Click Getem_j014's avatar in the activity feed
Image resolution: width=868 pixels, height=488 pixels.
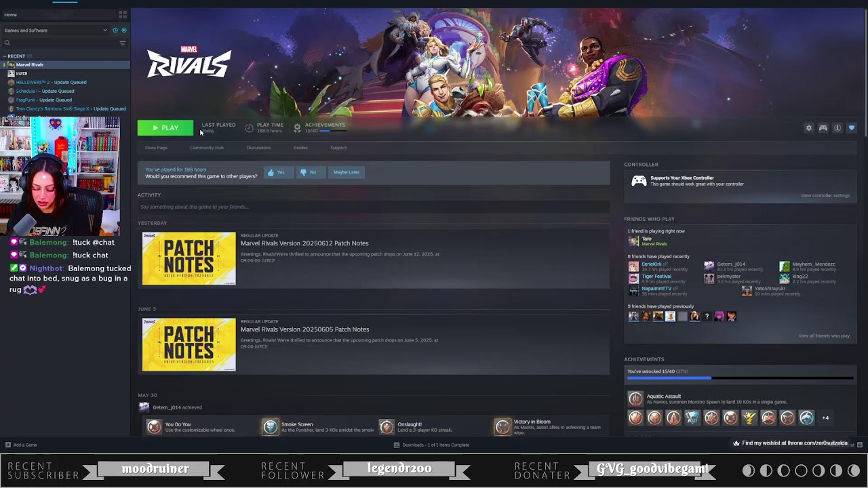click(144, 407)
